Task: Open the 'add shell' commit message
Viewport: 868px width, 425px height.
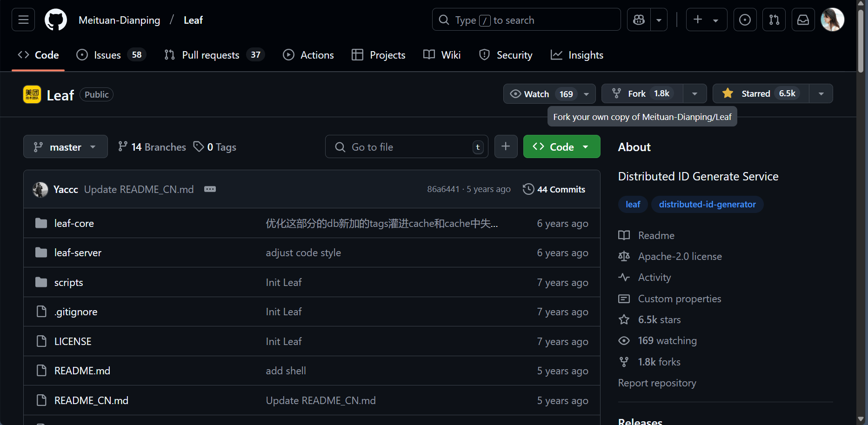Action: (286, 371)
